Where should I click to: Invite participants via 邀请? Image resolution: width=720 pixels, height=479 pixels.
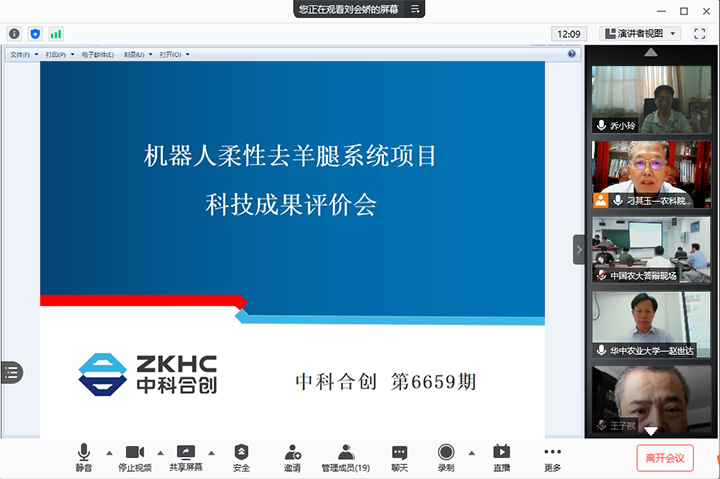[x=292, y=457]
